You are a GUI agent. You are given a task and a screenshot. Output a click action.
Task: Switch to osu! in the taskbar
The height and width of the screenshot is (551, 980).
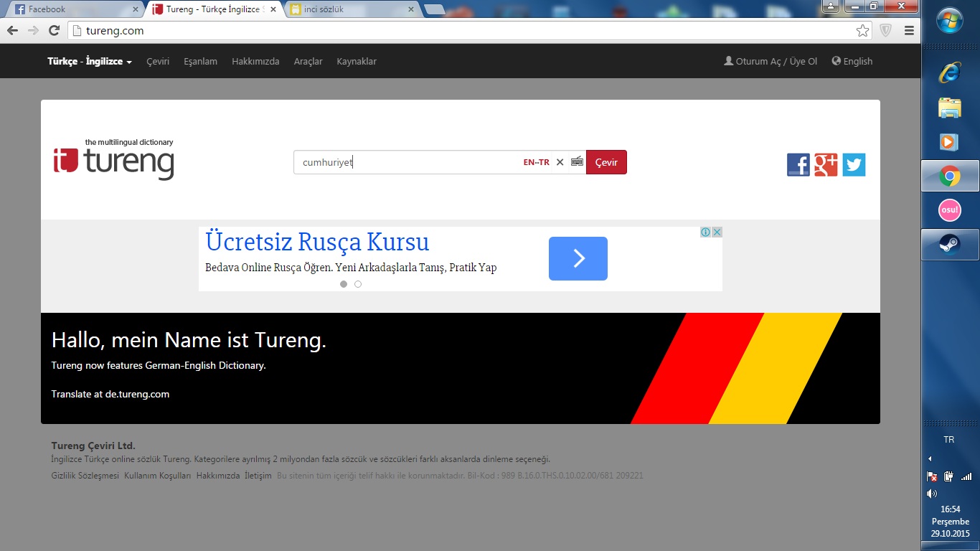[950, 211]
